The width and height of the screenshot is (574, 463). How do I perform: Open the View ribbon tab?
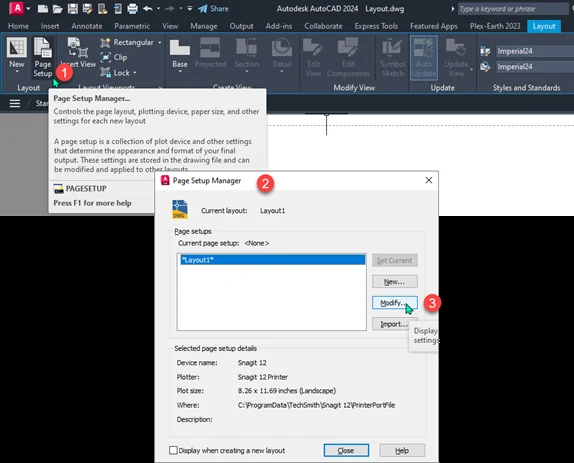[170, 26]
